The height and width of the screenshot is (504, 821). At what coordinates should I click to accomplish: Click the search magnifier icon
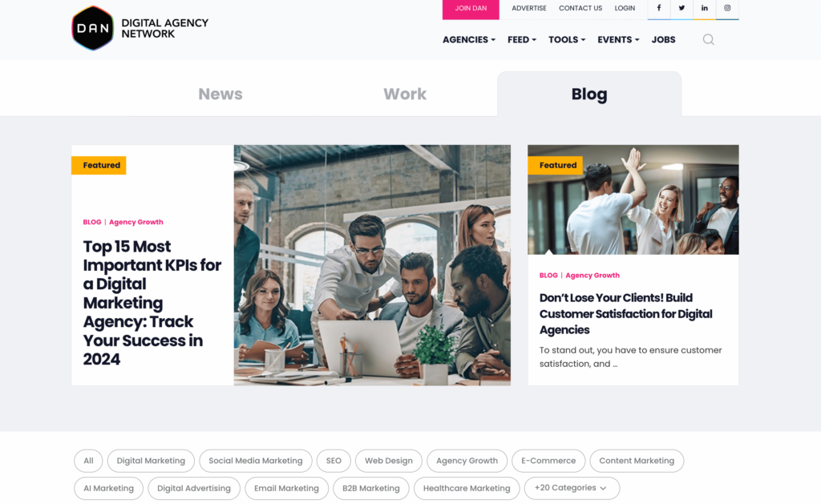pos(709,40)
